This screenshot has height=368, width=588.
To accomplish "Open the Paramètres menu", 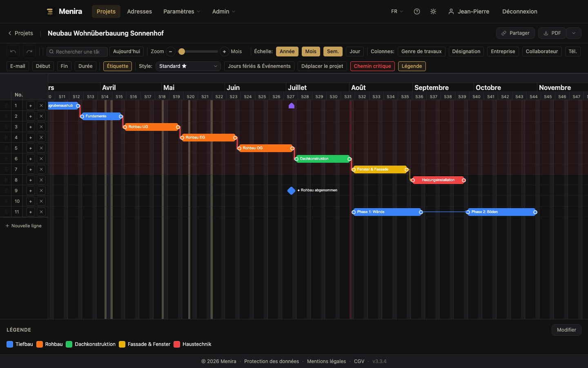I will (182, 11).
